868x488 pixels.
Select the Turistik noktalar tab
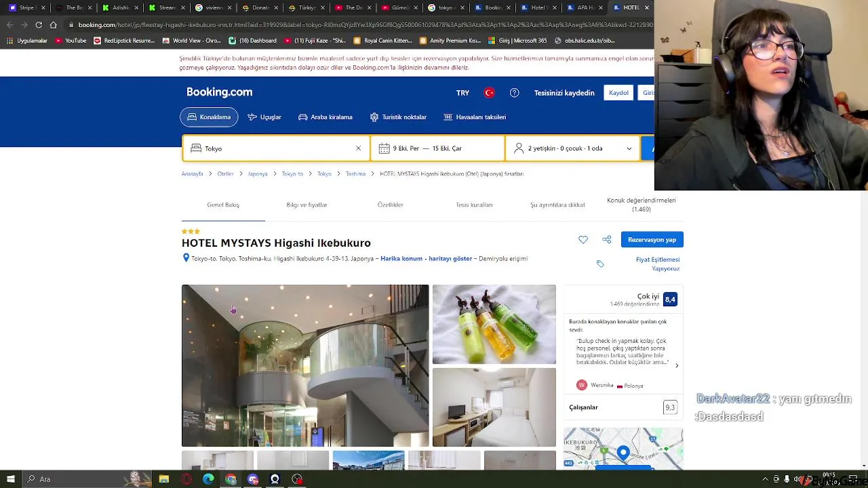[x=398, y=117]
